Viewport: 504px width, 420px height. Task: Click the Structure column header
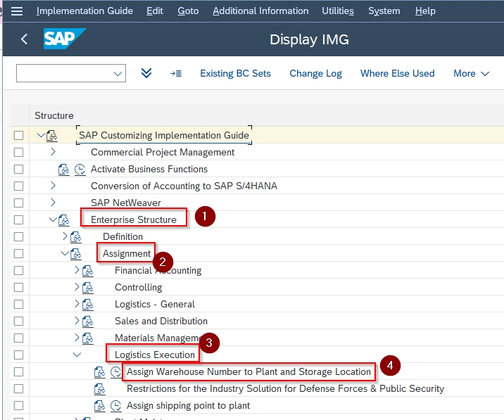[54, 115]
